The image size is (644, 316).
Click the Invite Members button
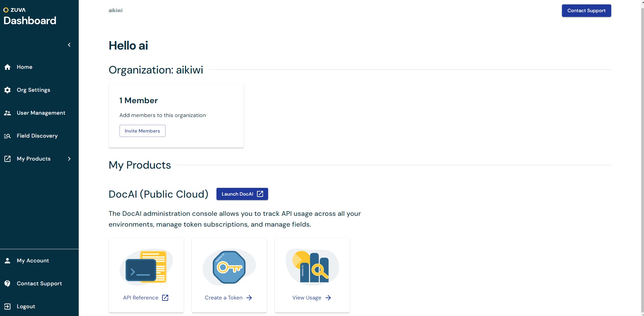coord(142,131)
